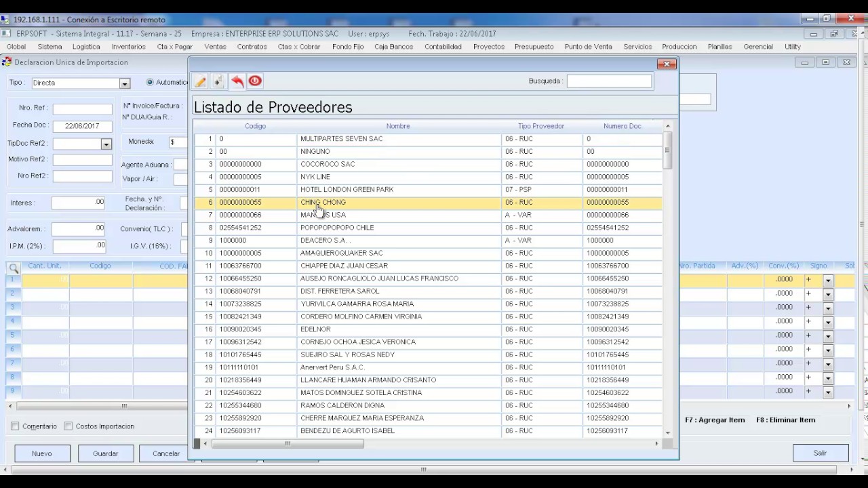The height and width of the screenshot is (488, 868).
Task: Click the magnifier search icon above item grid
Action: (14, 268)
